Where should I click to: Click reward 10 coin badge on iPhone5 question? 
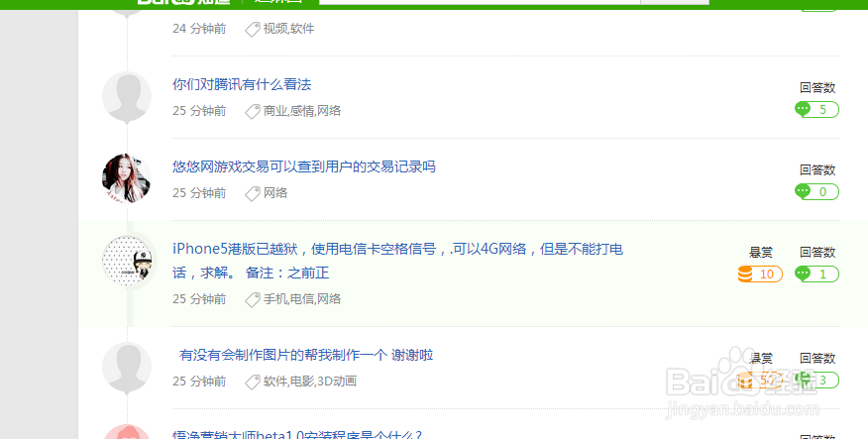(x=760, y=274)
